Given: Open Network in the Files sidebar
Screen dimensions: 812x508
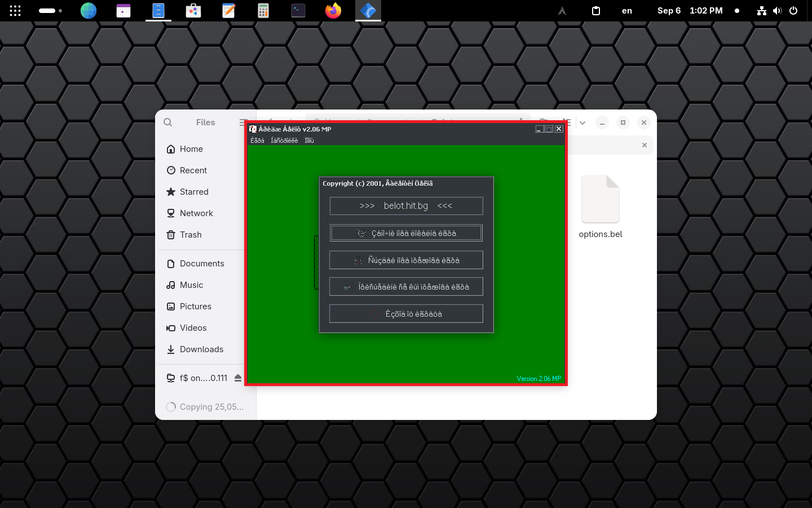Looking at the screenshot, I should click(x=205, y=213).
